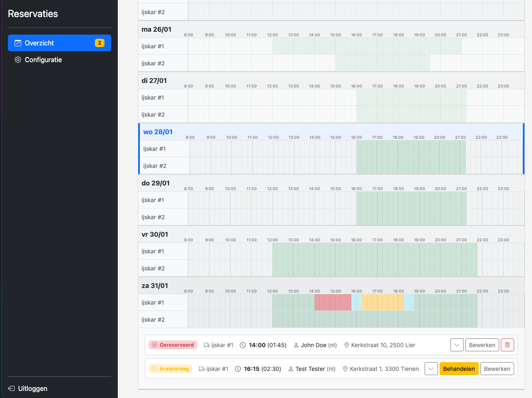Click the yellow In aanvraag clock icon
This screenshot has width=532, height=398.
pos(154,369)
